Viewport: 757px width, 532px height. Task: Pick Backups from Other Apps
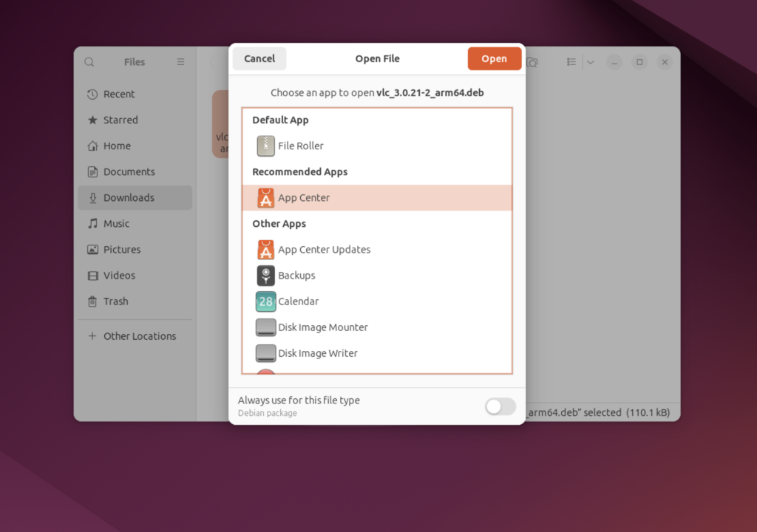(377, 276)
